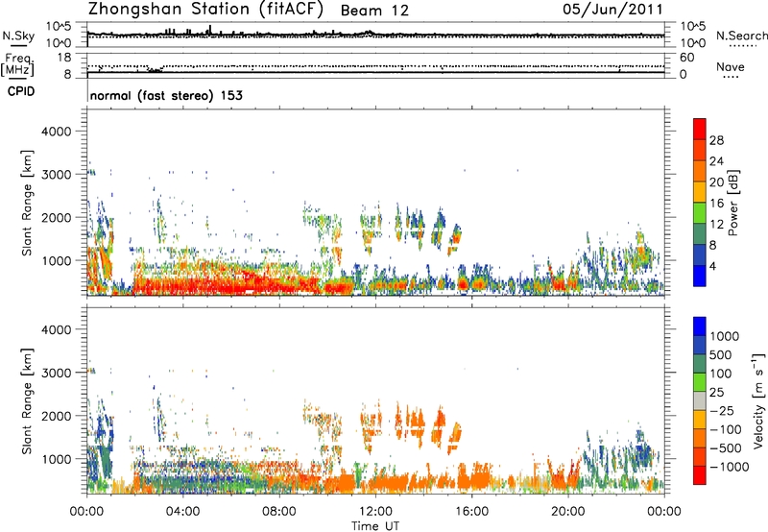The image size is (768, 532).
Task: Select the "3000" tick on the power panel
Action: 56,175
